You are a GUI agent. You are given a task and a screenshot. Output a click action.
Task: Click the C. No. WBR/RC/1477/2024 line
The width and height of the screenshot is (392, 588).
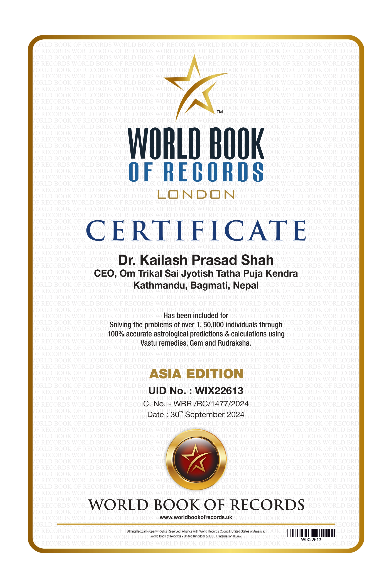[x=196, y=404]
